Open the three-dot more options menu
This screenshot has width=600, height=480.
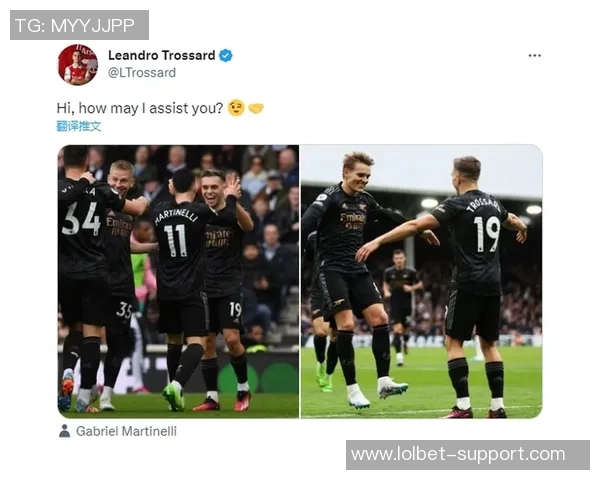coord(534,56)
